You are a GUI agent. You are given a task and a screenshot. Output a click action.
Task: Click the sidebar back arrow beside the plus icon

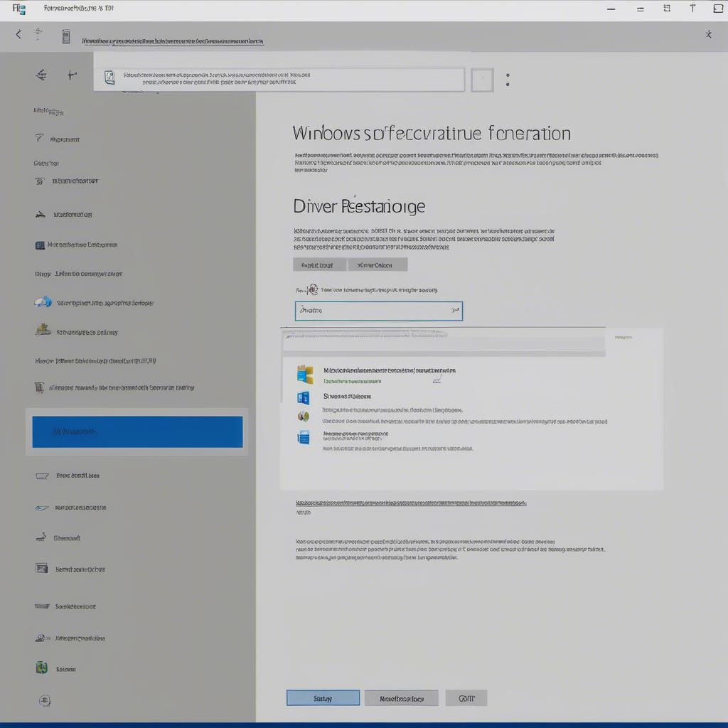[x=41, y=75]
